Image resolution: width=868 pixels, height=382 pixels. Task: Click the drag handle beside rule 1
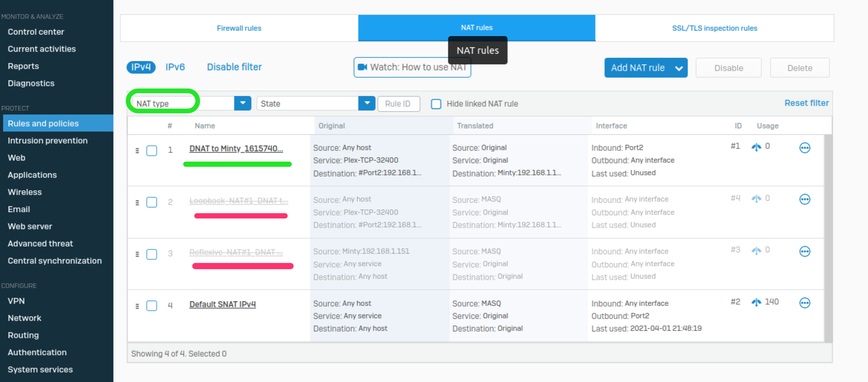(x=137, y=151)
